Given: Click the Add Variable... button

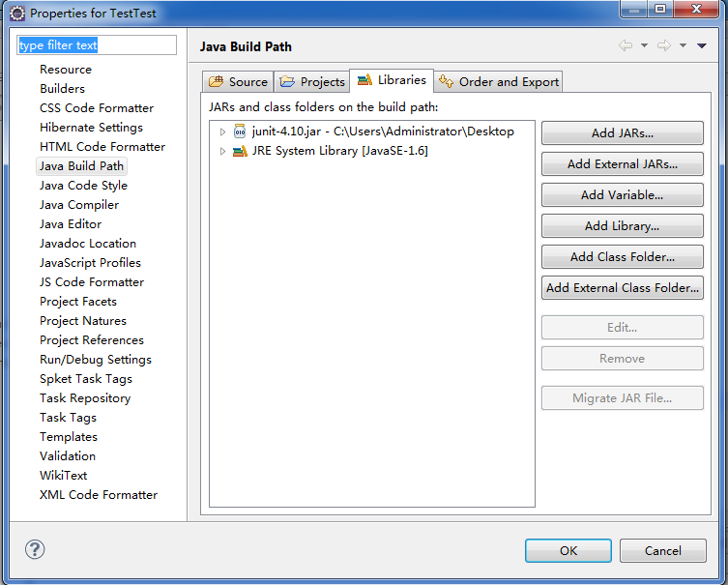Looking at the screenshot, I should (623, 195).
